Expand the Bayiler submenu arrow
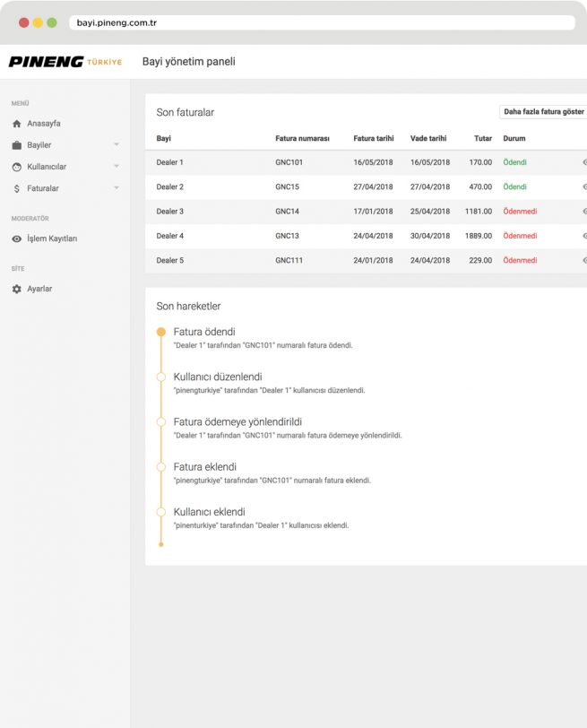The image size is (587, 728). pos(116,145)
